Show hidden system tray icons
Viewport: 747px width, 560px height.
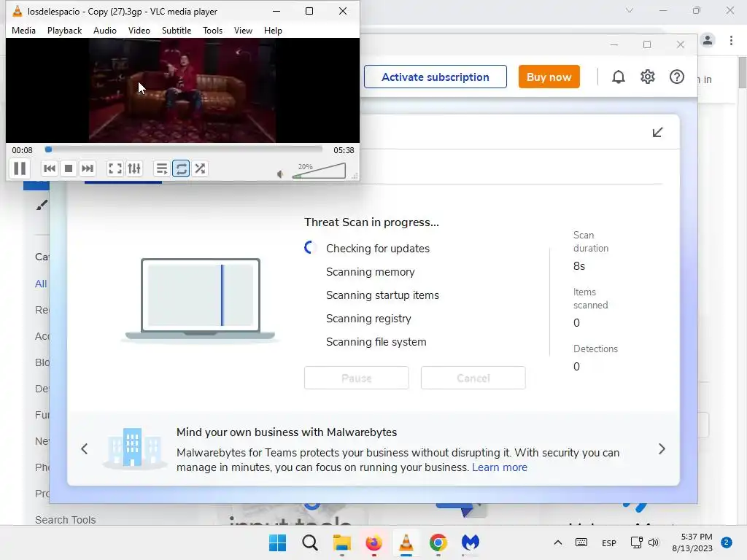[558, 542]
